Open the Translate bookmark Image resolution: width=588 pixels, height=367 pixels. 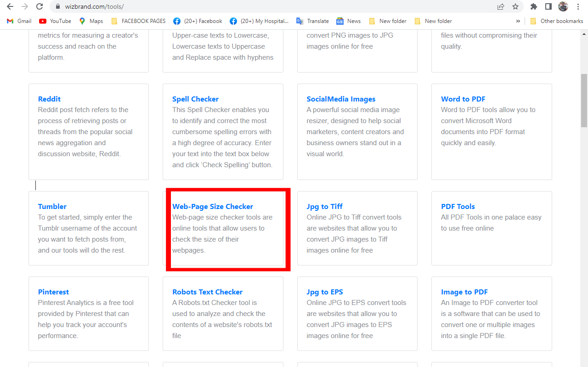click(312, 21)
